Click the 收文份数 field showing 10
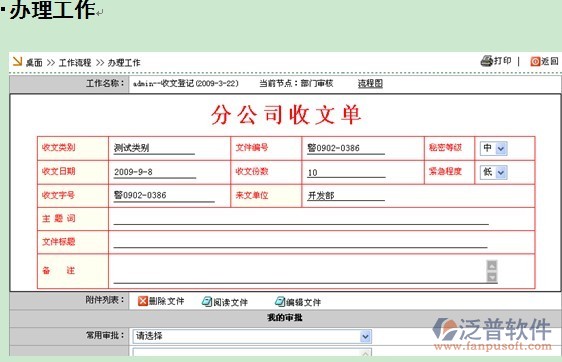The height and width of the screenshot is (362, 562). [346, 172]
